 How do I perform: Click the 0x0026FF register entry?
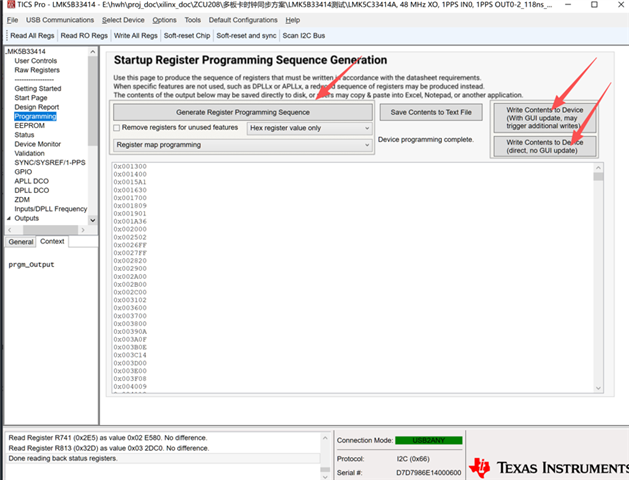(x=130, y=245)
